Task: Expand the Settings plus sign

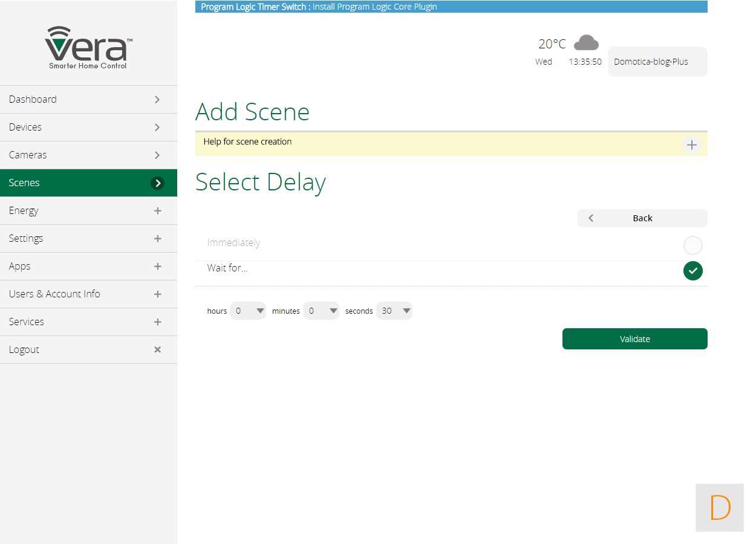Action: [157, 238]
